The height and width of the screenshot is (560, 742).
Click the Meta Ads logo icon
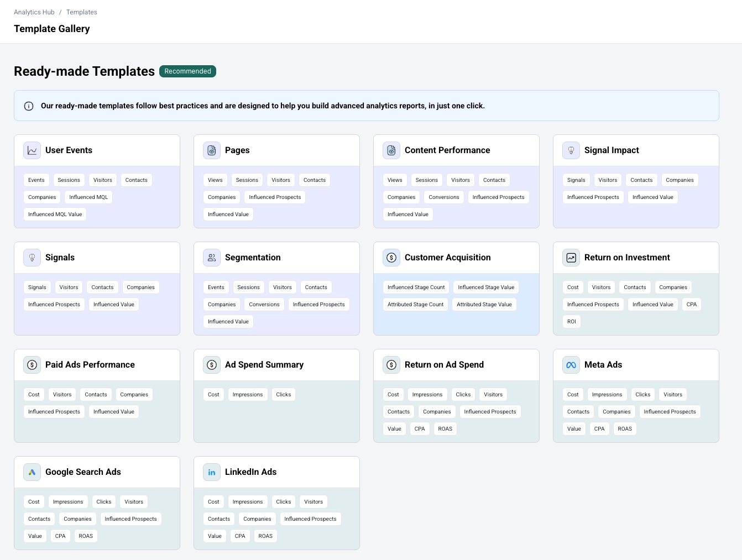[x=571, y=365]
